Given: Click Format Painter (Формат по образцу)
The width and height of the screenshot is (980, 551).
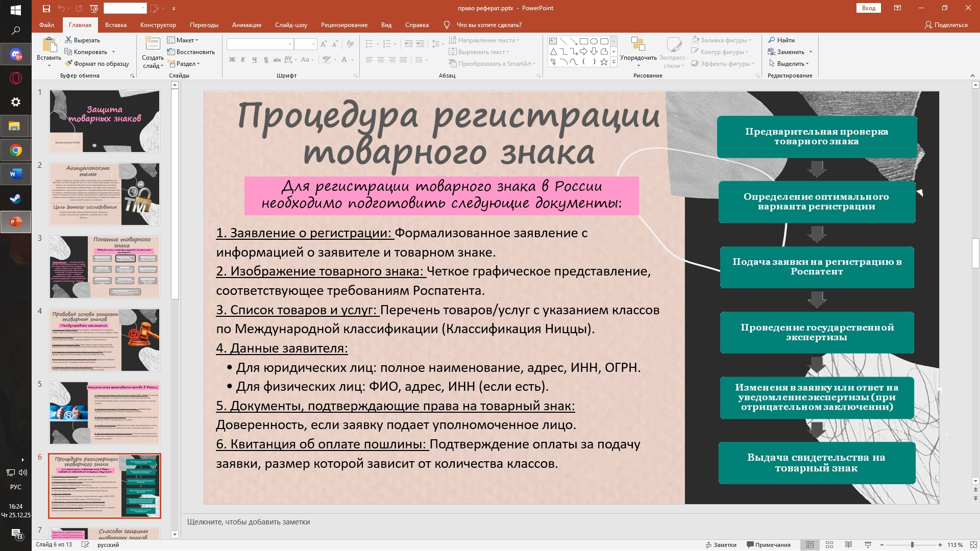Looking at the screenshot, I should point(96,64).
